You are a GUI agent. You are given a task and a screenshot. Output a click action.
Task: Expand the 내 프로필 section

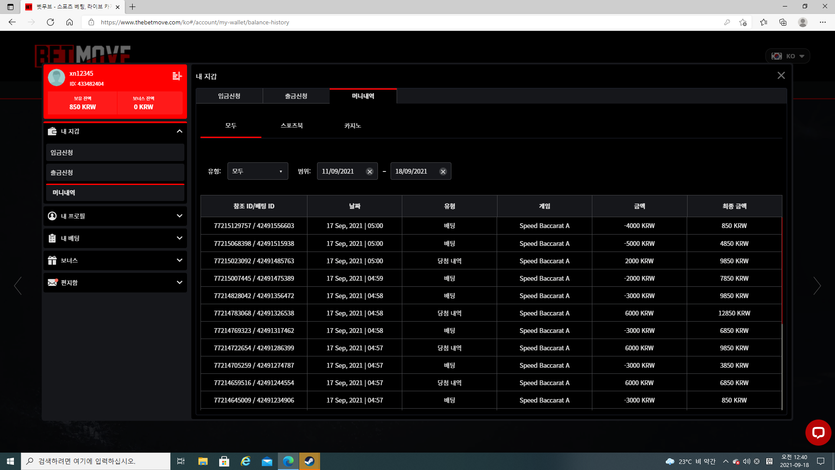pyautogui.click(x=179, y=216)
